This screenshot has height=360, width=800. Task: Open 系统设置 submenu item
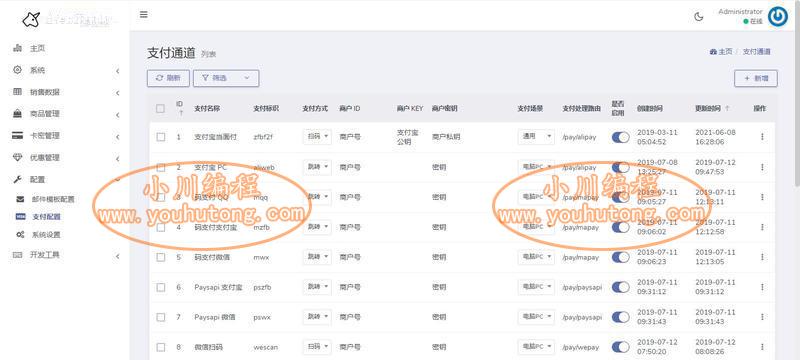click(x=46, y=235)
